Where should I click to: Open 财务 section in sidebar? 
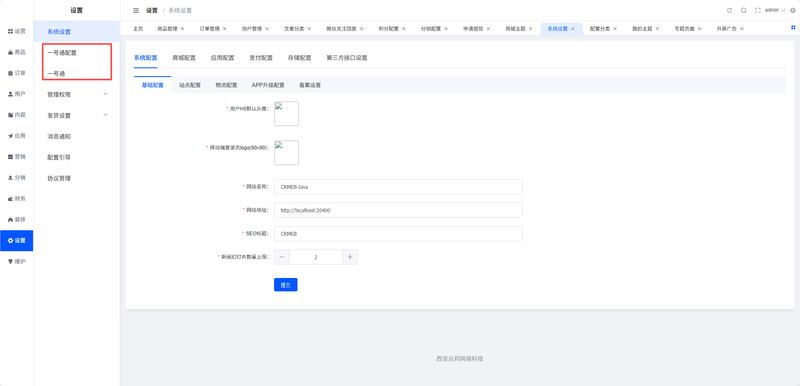[x=17, y=198]
